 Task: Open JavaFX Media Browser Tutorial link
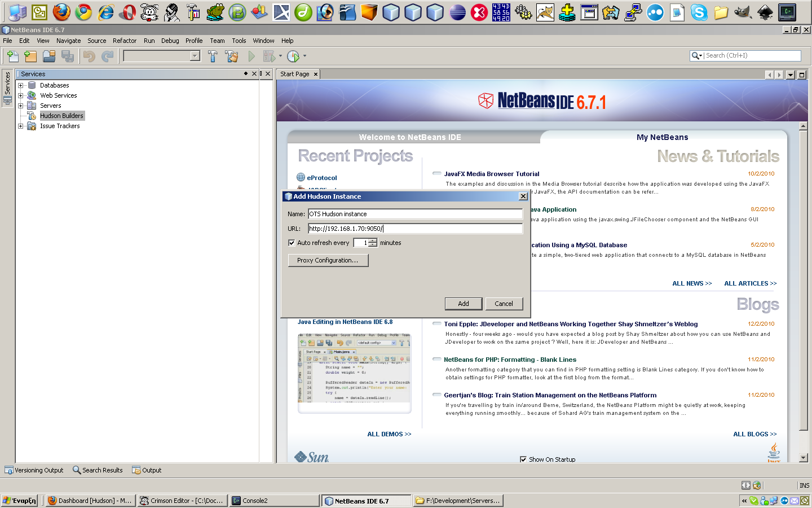point(492,174)
